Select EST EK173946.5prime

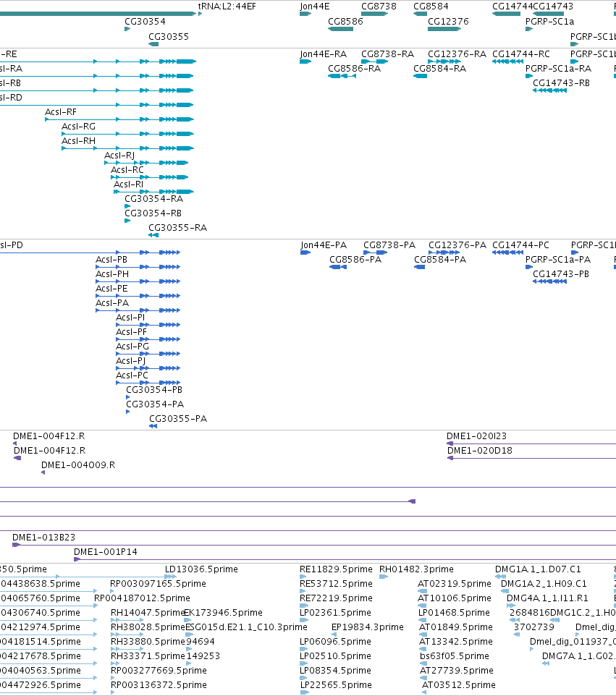[x=223, y=613]
